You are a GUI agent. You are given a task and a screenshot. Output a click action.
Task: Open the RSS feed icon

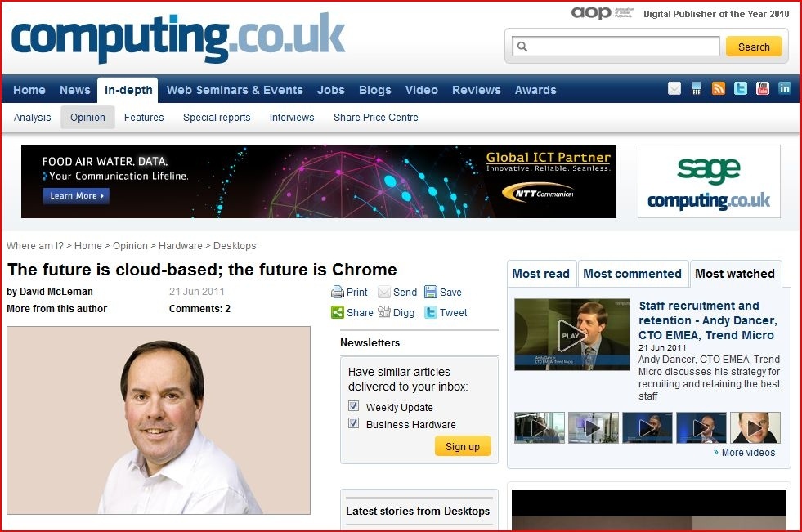[x=719, y=89]
